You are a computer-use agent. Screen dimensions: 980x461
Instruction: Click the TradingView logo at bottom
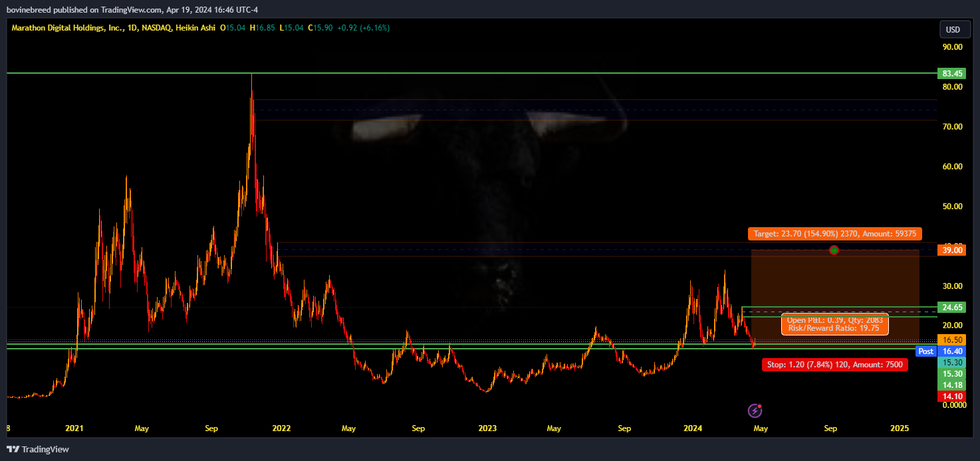[37, 450]
